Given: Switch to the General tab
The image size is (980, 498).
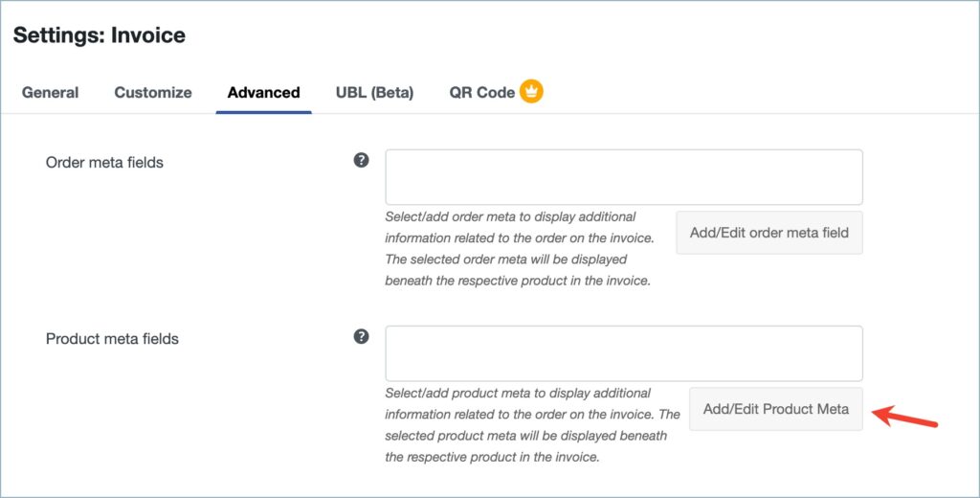Looking at the screenshot, I should pyautogui.click(x=50, y=93).
